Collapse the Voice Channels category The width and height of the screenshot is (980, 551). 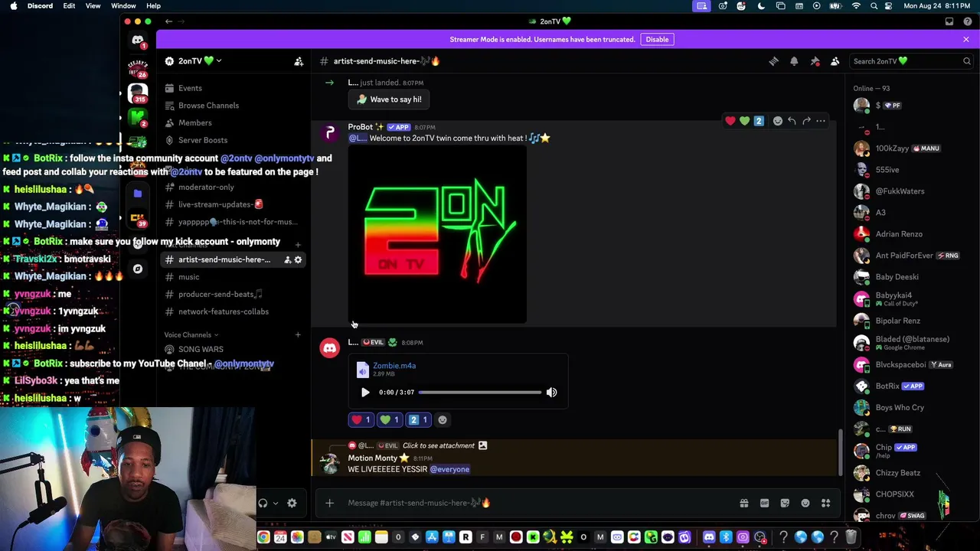(x=191, y=334)
